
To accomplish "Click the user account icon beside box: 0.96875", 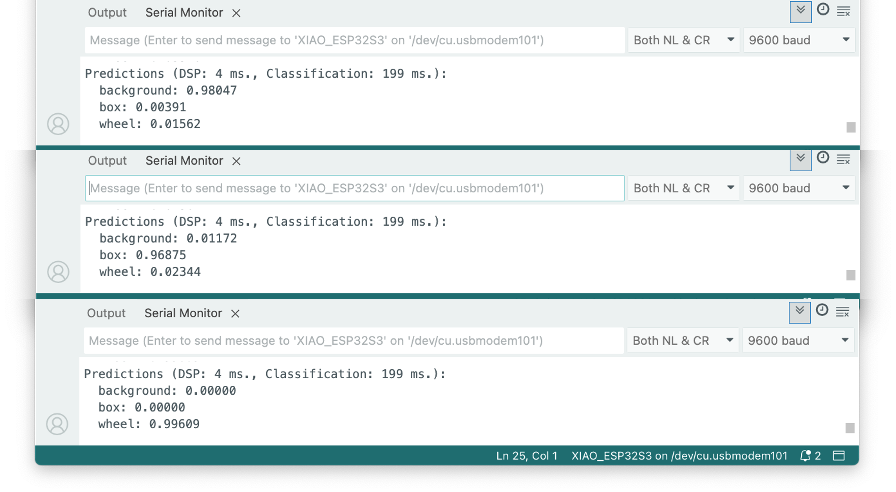I will point(58,272).
